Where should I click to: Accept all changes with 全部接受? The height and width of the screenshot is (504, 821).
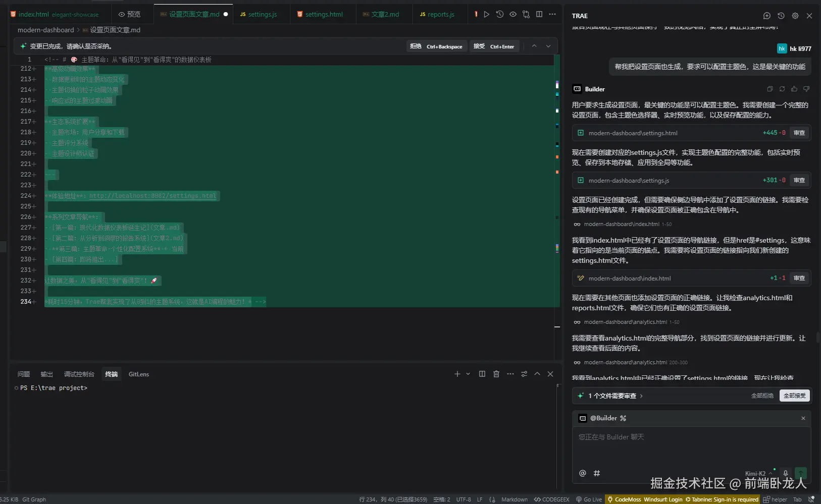(x=795, y=396)
